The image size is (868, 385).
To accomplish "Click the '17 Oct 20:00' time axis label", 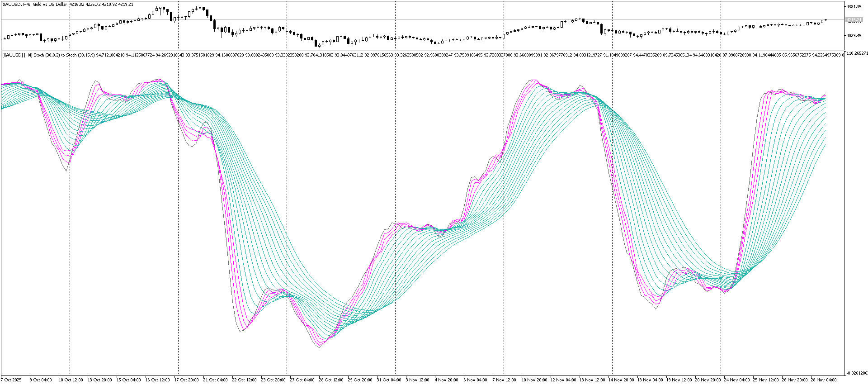I will pyautogui.click(x=187, y=380).
